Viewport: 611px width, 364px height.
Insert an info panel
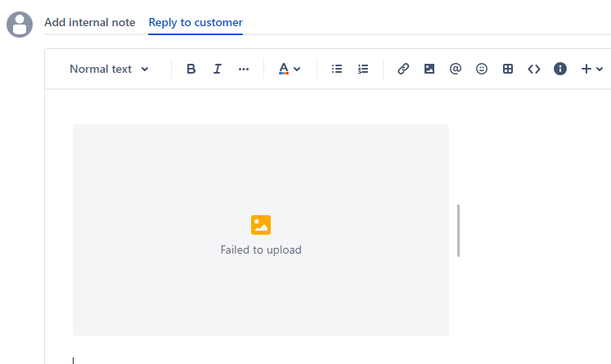coord(560,69)
